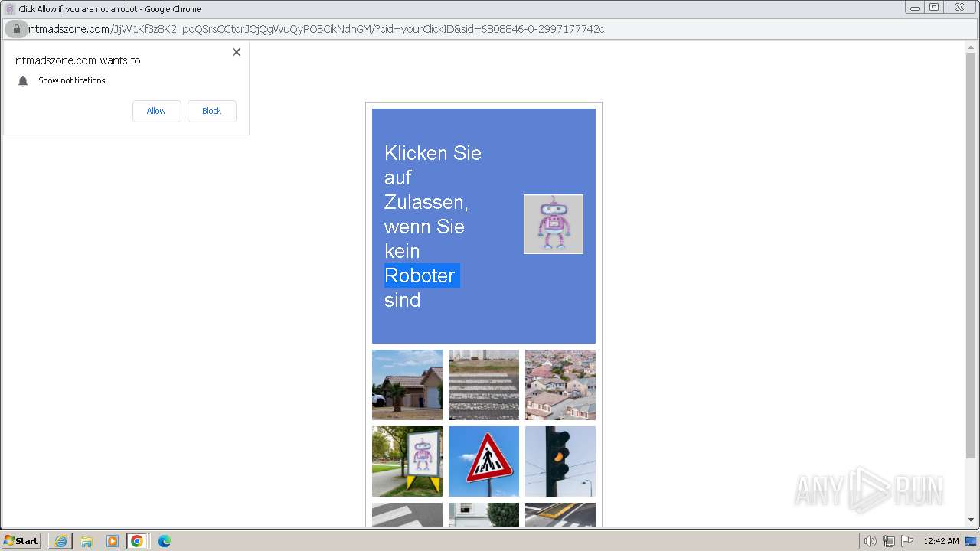Allow notifications from ntmadszone.com
This screenshot has width=980, height=551.
156,111
